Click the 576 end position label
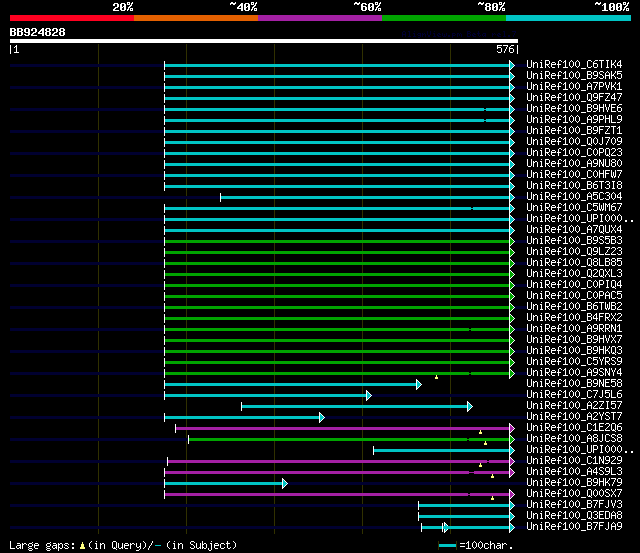The width and height of the screenshot is (640, 553). click(505, 49)
